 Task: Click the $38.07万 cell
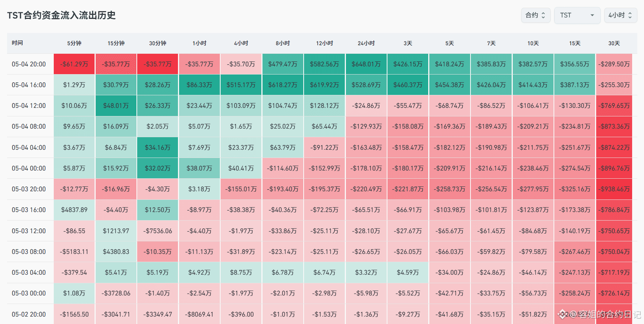199,168
